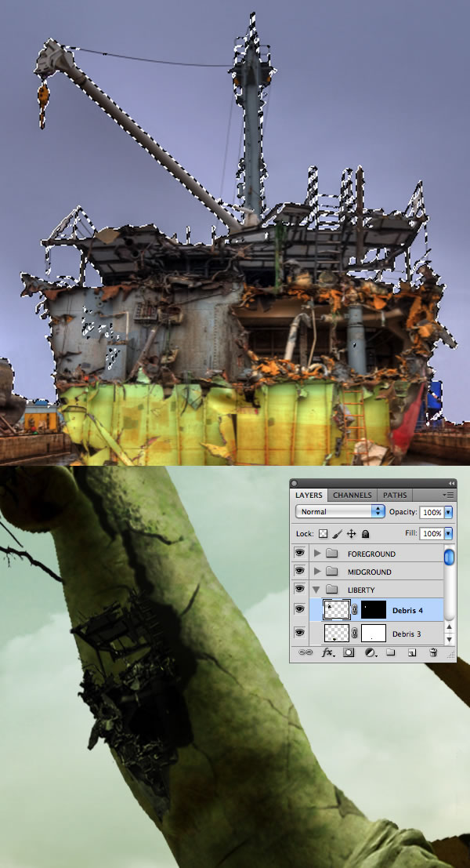Create a new group folder
The image size is (470, 868).
click(390, 652)
